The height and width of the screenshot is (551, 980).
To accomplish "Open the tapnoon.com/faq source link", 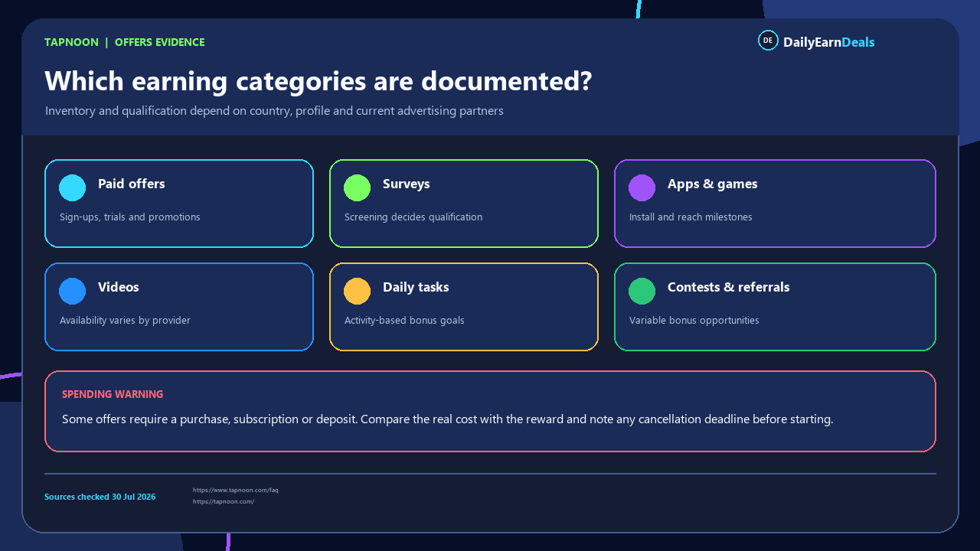I will (236, 490).
